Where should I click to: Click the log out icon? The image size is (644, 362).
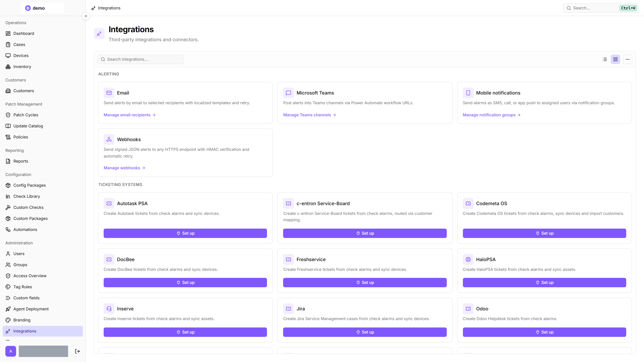[77, 351]
